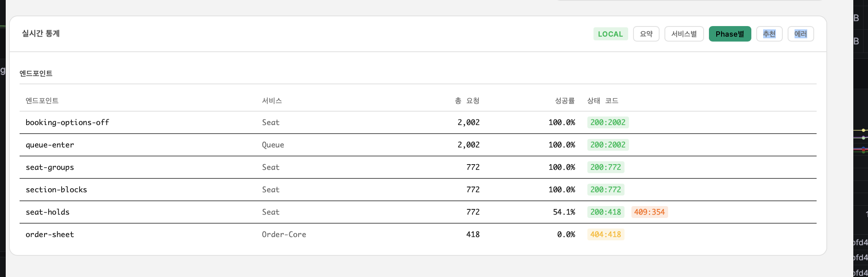Screen dimensions: 868x277
Task: Click the 총 요청 column header
Action: [x=467, y=101]
